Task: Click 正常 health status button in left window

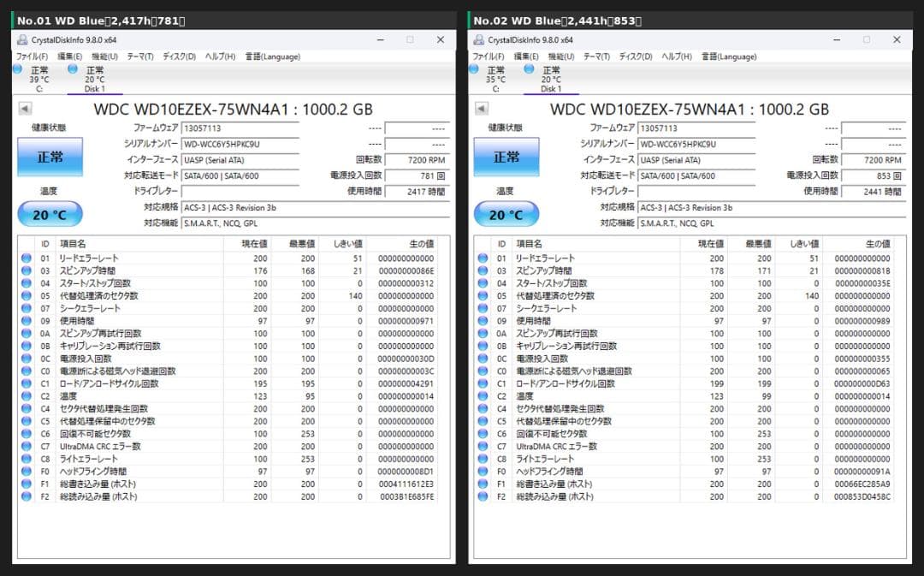Action: [50, 157]
